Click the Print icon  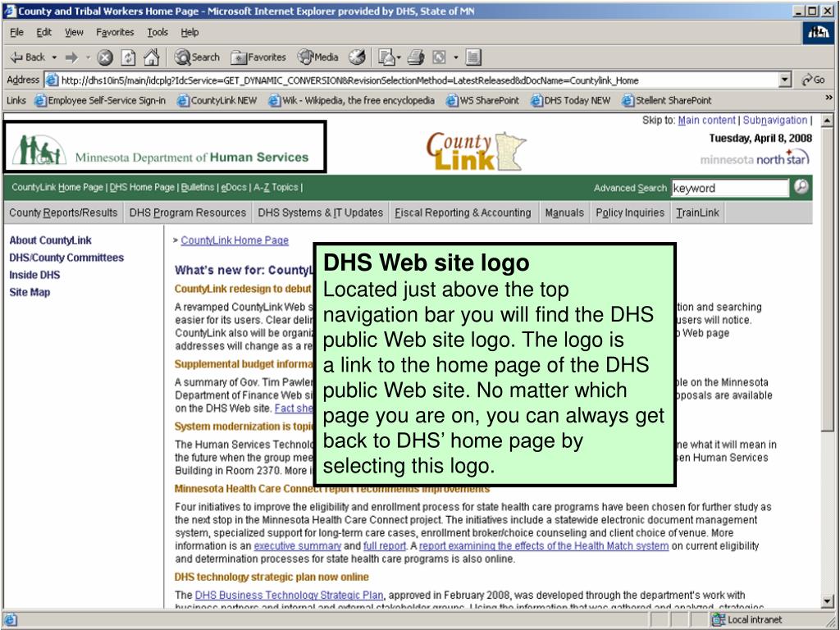pos(417,57)
